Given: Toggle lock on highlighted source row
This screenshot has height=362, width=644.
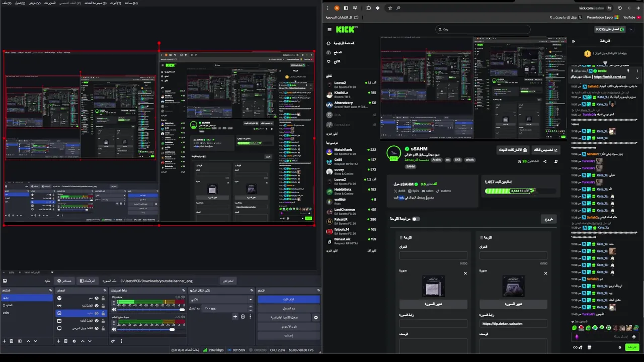Looking at the screenshot, I should pos(103,313).
